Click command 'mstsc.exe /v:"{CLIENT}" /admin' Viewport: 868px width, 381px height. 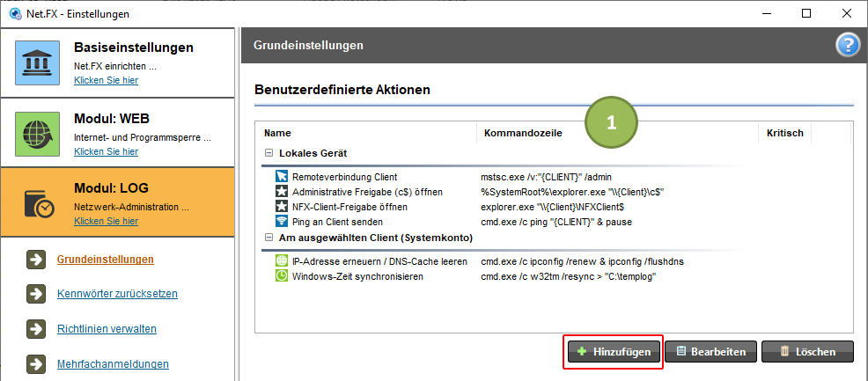click(546, 177)
